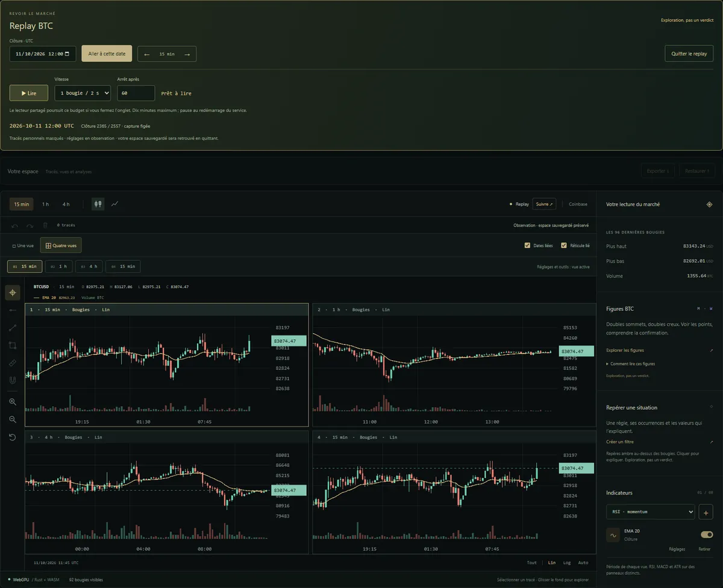723x588 pixels.
Task: Click chart 1 header 15 min Bougies Lin
Action: pyautogui.click(x=166, y=310)
